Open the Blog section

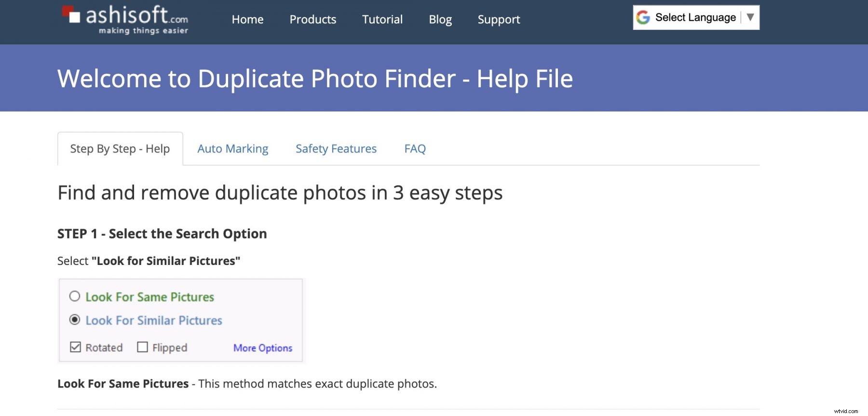point(440,20)
